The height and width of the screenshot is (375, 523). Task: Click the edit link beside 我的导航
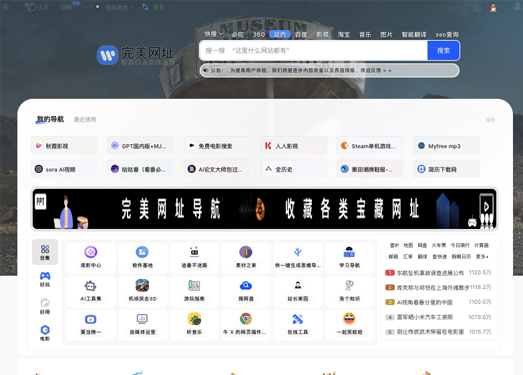(x=490, y=120)
